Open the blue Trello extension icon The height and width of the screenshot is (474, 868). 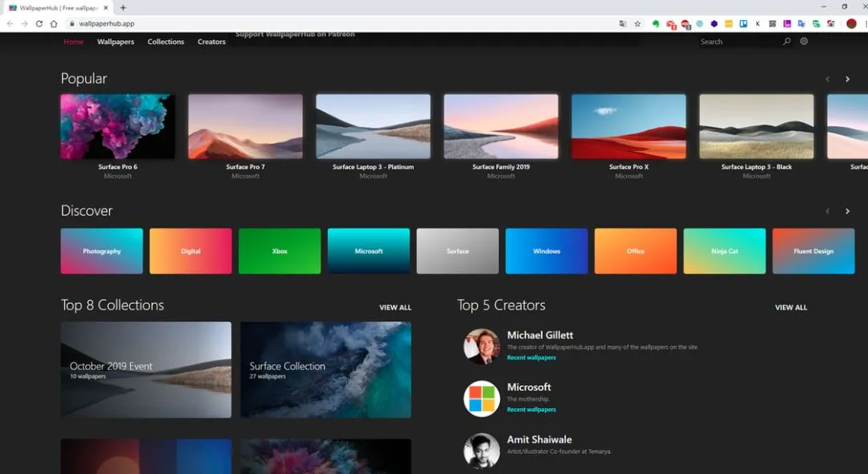pyautogui.click(x=743, y=24)
